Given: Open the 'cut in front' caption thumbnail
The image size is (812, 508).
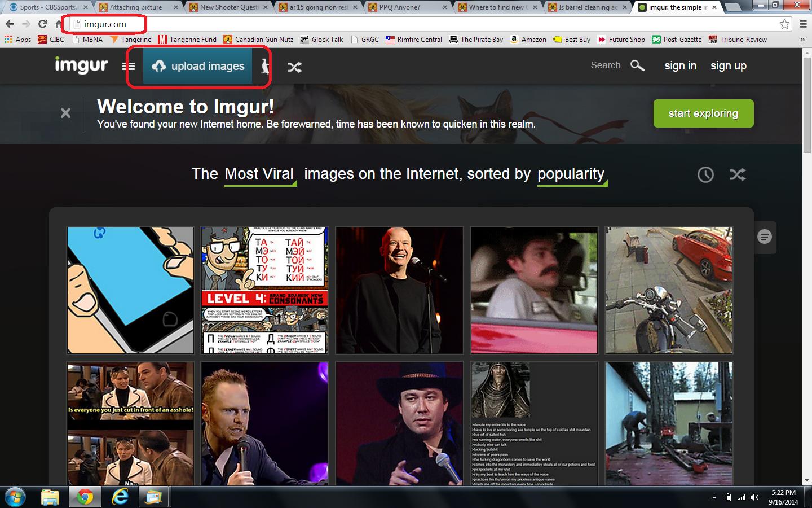Looking at the screenshot, I should pyautogui.click(x=130, y=423).
